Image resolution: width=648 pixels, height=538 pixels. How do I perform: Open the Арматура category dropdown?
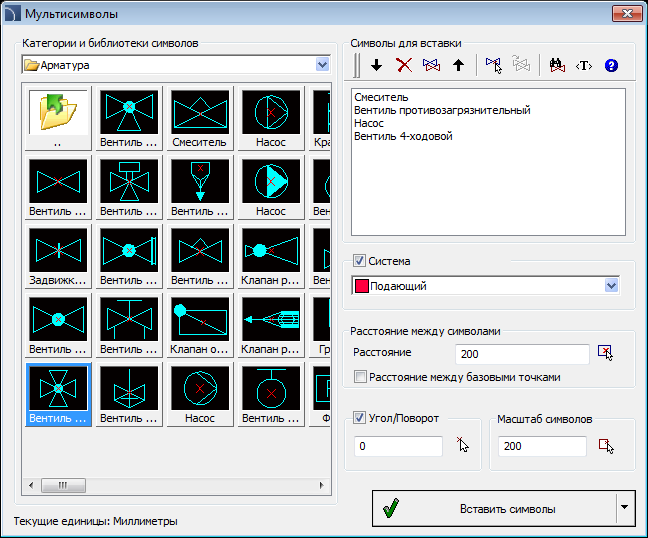click(x=322, y=65)
